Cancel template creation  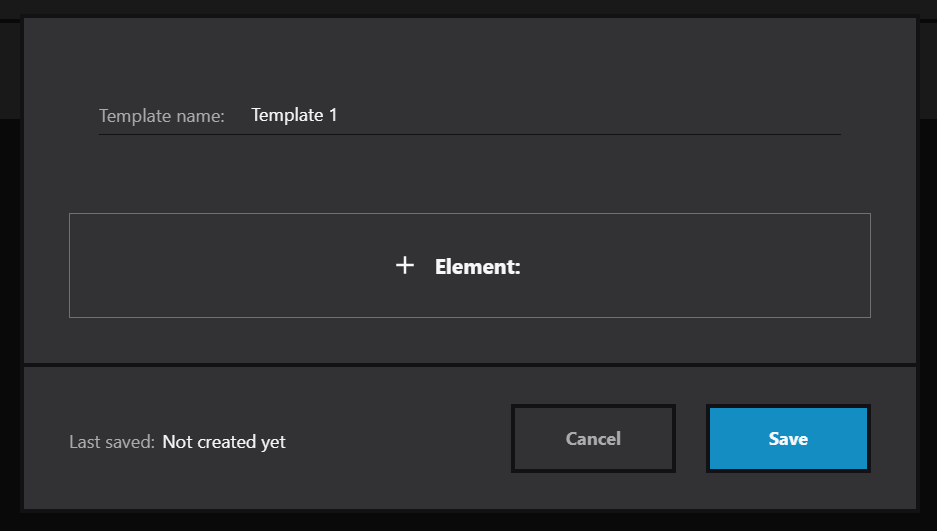(x=593, y=438)
